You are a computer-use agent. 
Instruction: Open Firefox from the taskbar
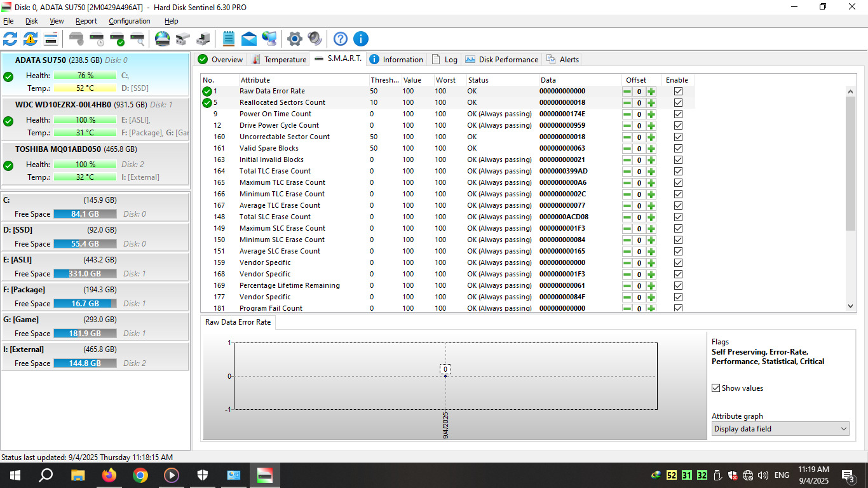click(x=109, y=475)
